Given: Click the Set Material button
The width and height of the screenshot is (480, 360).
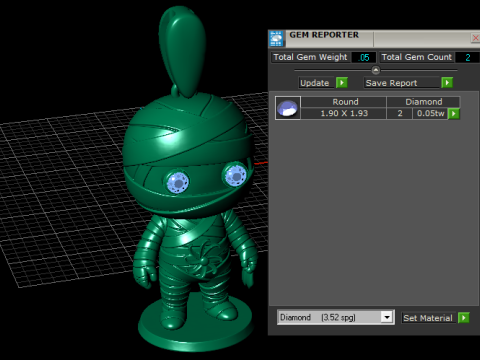Looking at the screenshot, I should (428, 318).
